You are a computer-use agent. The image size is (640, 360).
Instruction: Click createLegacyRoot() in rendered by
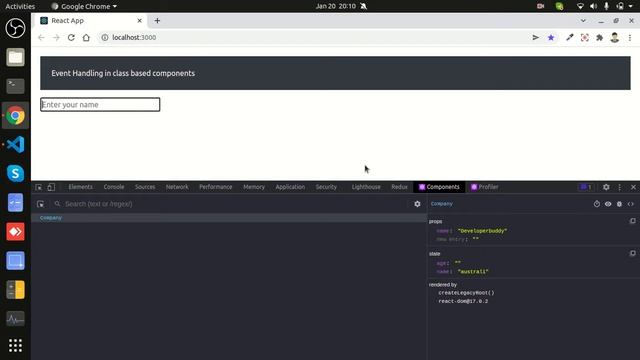point(466,293)
